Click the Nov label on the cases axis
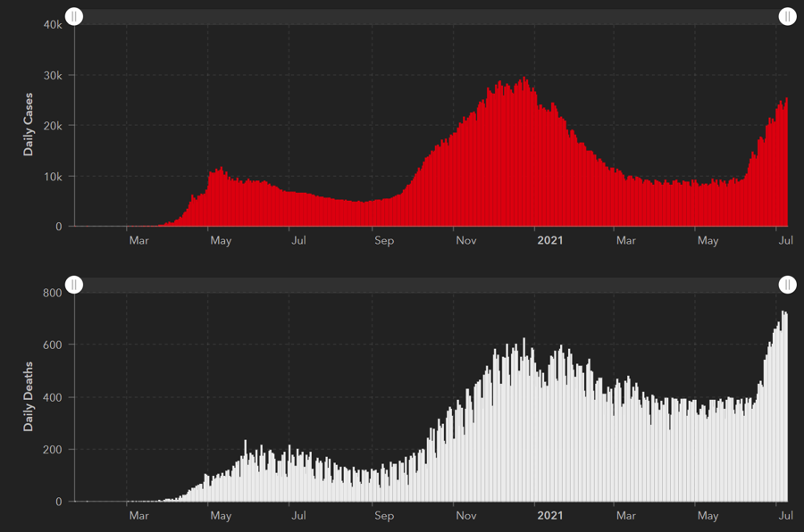Image resolution: width=804 pixels, height=532 pixels. coord(466,240)
